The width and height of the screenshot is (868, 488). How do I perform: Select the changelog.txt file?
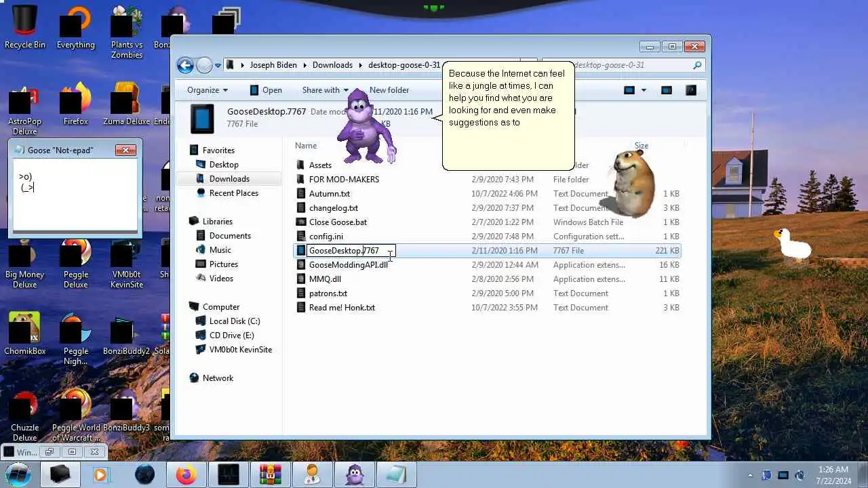pos(334,208)
